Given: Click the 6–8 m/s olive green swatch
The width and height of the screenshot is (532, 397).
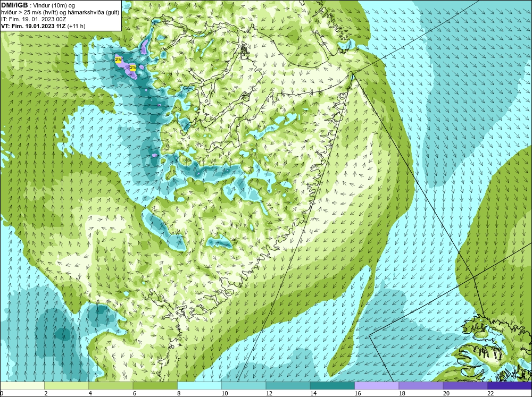Looking at the screenshot, I should [x=155, y=386].
